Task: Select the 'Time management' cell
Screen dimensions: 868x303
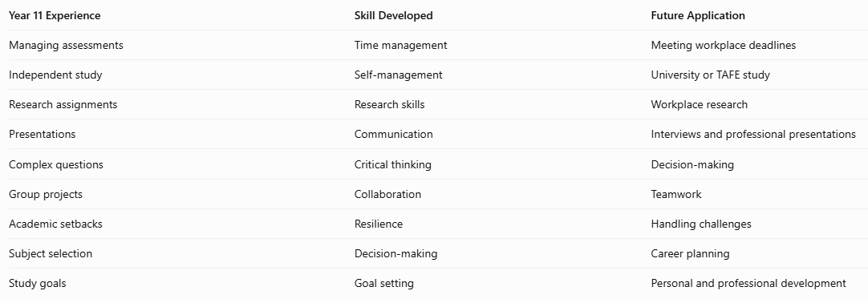Action: point(401,46)
